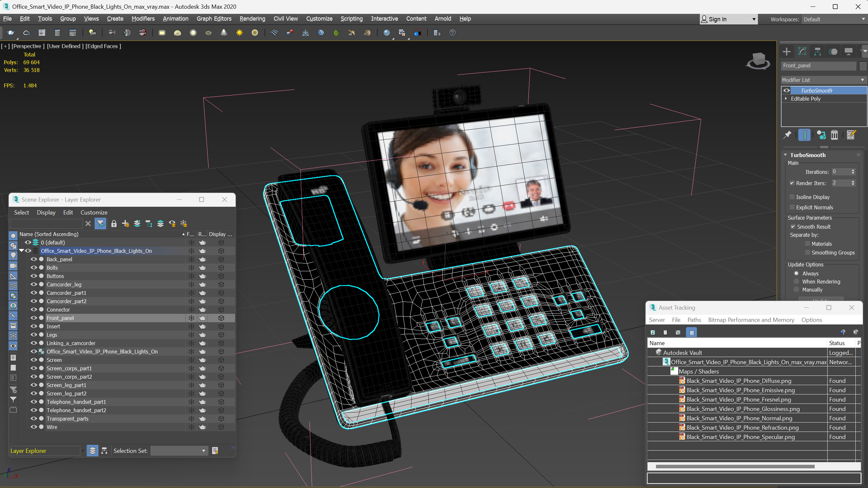Image resolution: width=868 pixels, height=488 pixels.
Task: Click the Status column header in Asset Tracking
Action: click(842, 343)
